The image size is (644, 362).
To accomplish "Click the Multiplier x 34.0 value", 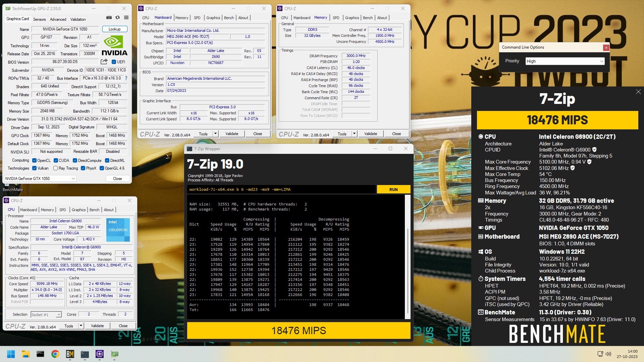I will [x=47, y=290].
